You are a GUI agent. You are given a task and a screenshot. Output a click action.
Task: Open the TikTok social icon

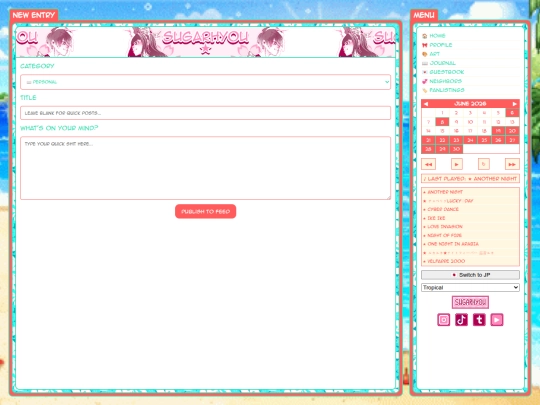[461, 320]
